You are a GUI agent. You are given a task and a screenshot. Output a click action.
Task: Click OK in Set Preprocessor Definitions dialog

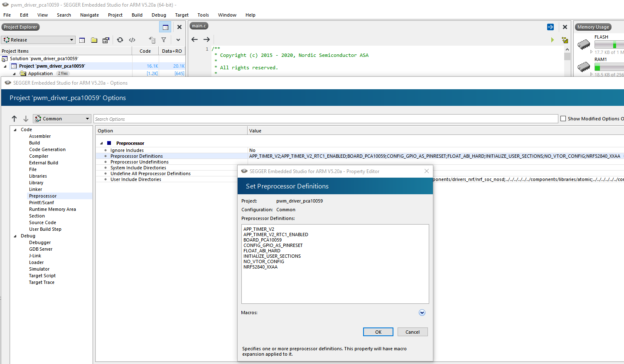click(378, 332)
